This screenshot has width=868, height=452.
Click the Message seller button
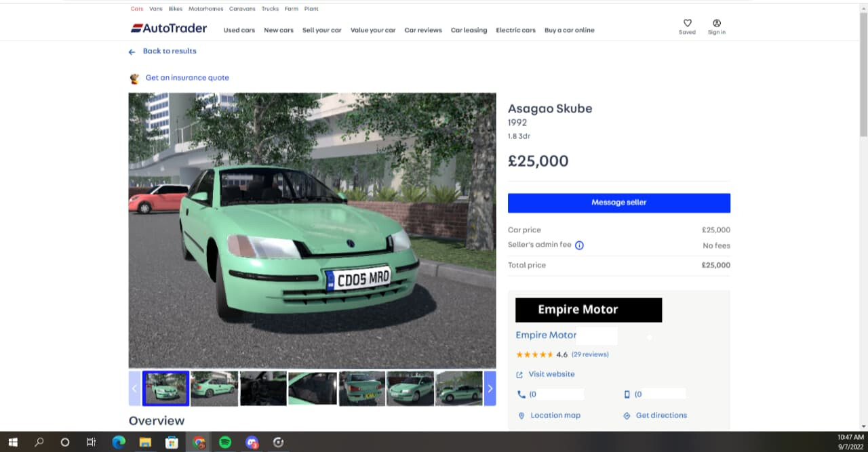click(618, 203)
